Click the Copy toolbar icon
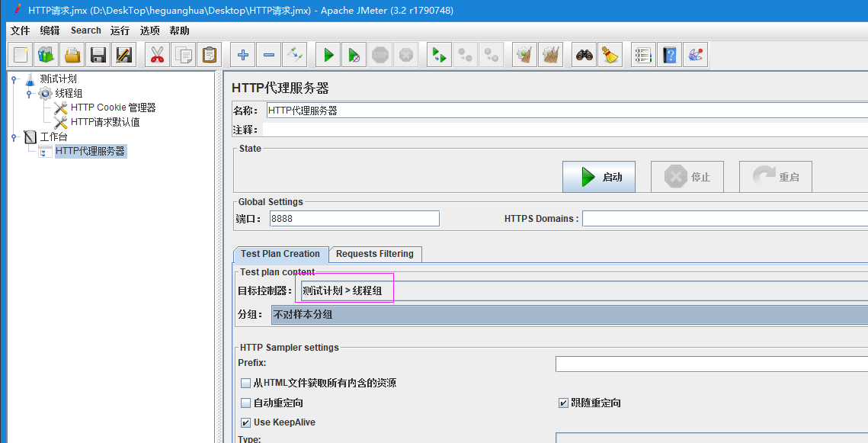The image size is (868, 443). pos(183,55)
